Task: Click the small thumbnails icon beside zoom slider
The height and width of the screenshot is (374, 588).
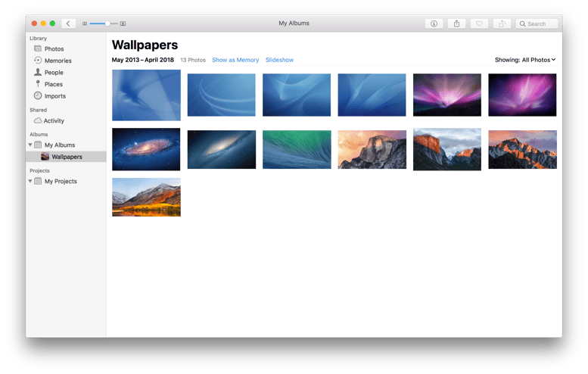Action: (85, 23)
